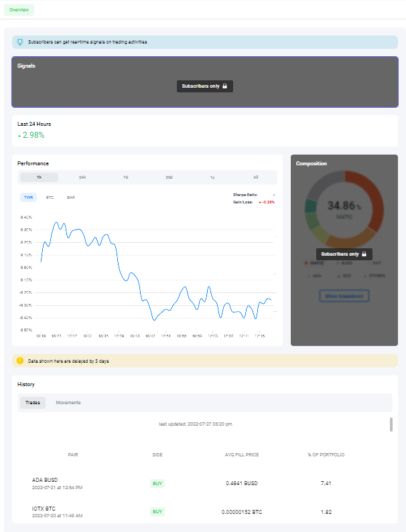Click the BUY badge for ADA BUSD
The width and height of the screenshot is (406, 532).
[157, 483]
